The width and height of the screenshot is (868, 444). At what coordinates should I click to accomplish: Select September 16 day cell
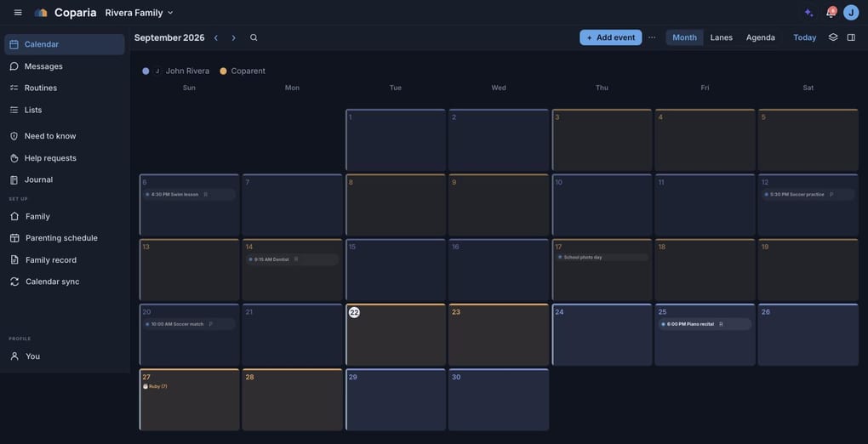(x=498, y=270)
